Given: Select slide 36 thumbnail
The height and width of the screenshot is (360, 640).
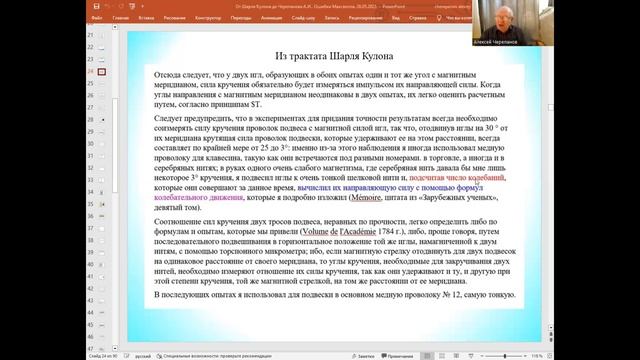Looking at the screenshot, I should 101,216.
